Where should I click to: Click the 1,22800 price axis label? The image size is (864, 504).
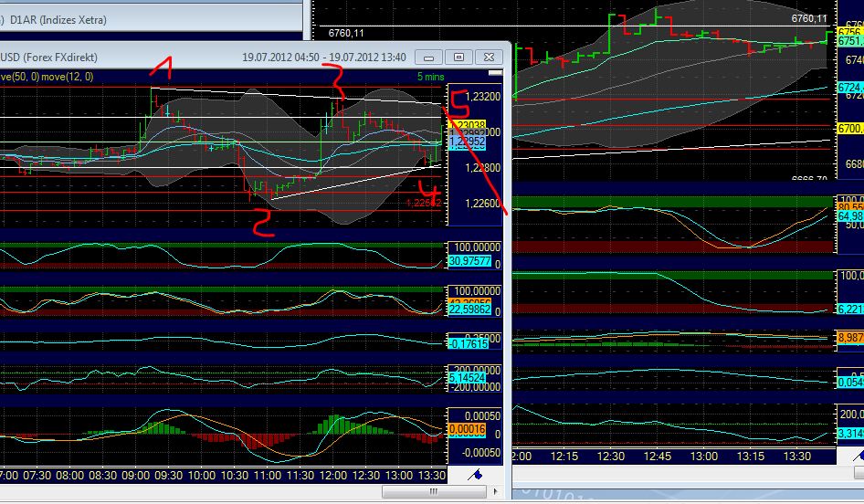(483, 168)
